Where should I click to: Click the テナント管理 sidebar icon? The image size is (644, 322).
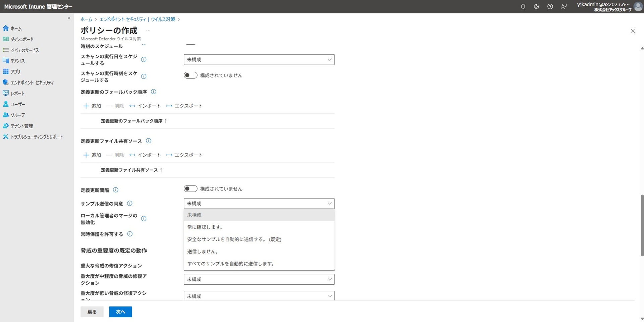point(5,126)
